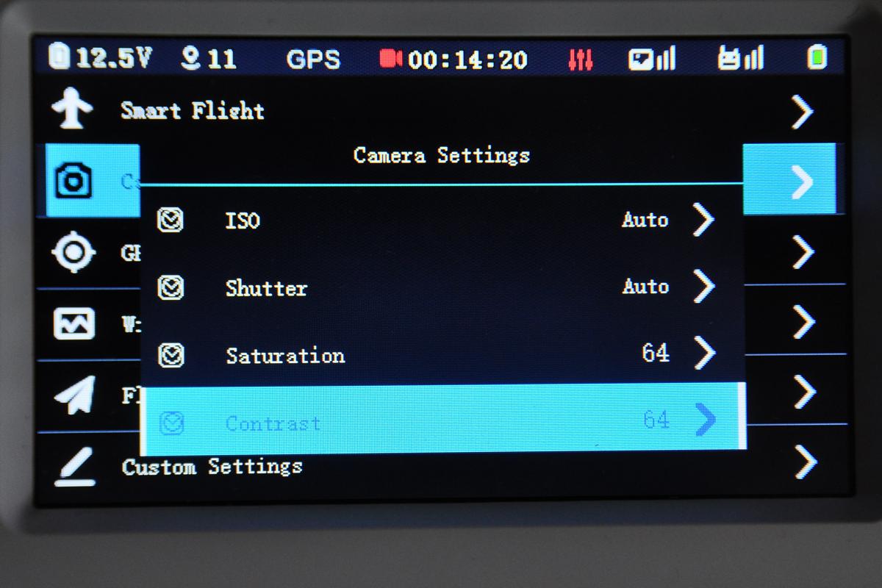The image size is (882, 588).
Task: Open the waypoint image icon
Action: click(x=74, y=323)
